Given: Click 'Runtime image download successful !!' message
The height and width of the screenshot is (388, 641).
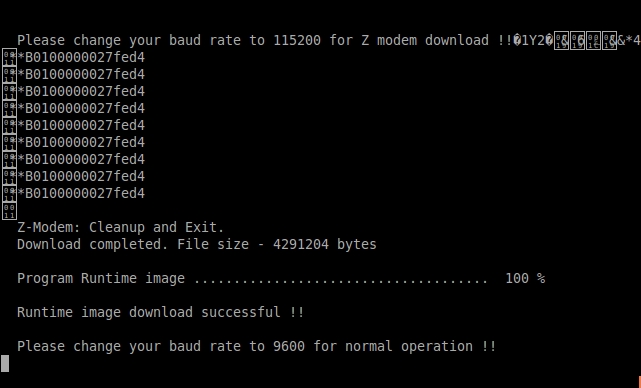Looking at the screenshot, I should 161,312.
